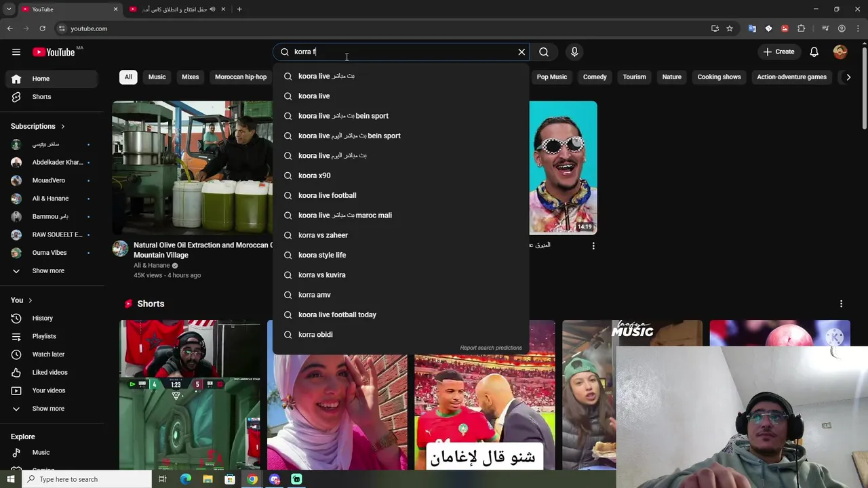Select the Comedy chip

pos(595,77)
